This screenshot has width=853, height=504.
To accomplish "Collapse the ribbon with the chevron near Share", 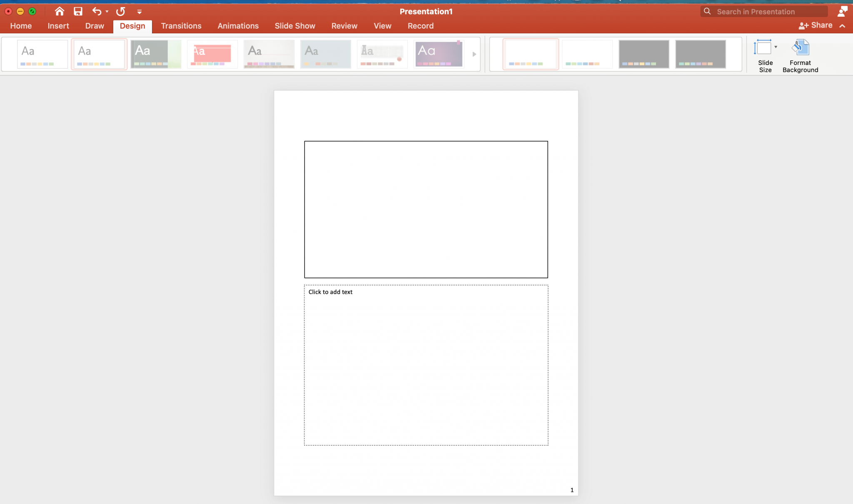I will click(842, 25).
